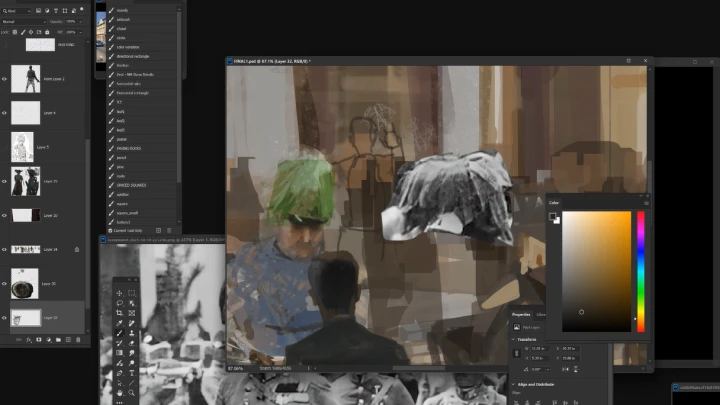Open status bar info arrow in main document
The height and width of the screenshot is (405, 720).
point(309,368)
